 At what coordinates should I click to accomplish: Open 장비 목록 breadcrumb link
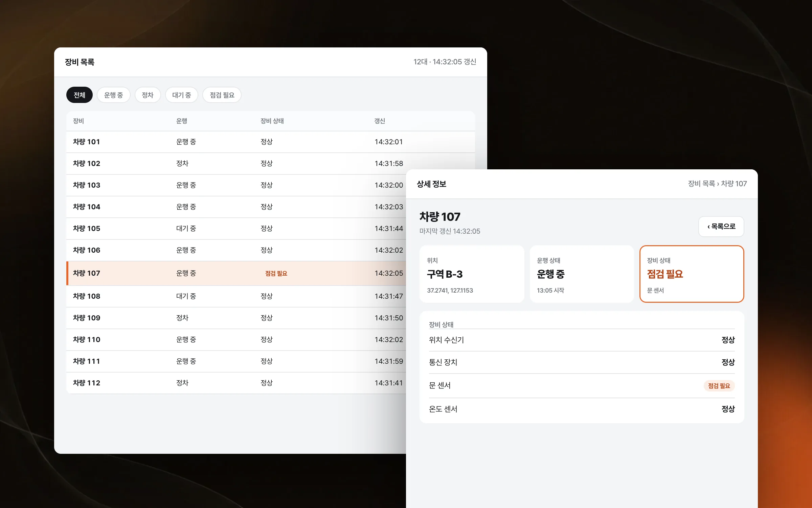tap(701, 184)
